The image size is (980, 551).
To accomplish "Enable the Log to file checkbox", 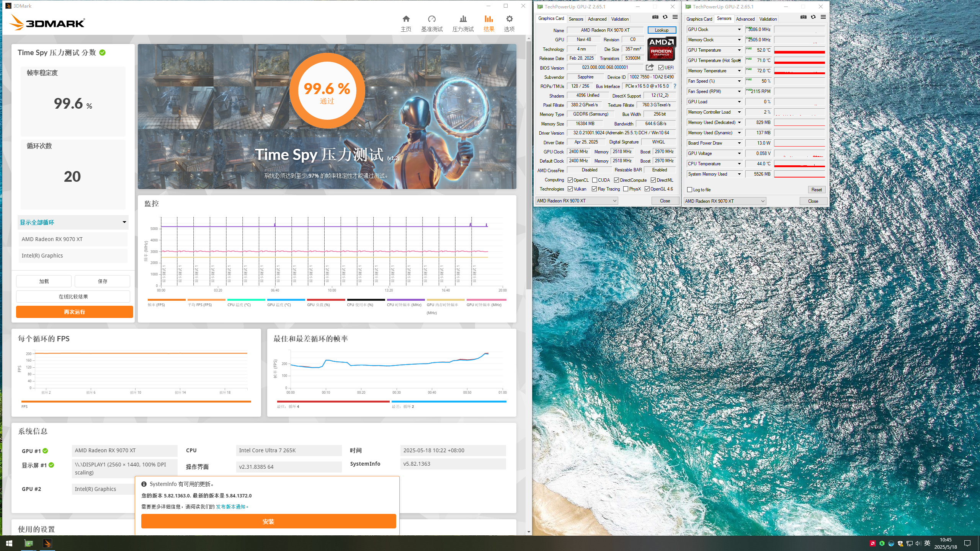I will [689, 190].
